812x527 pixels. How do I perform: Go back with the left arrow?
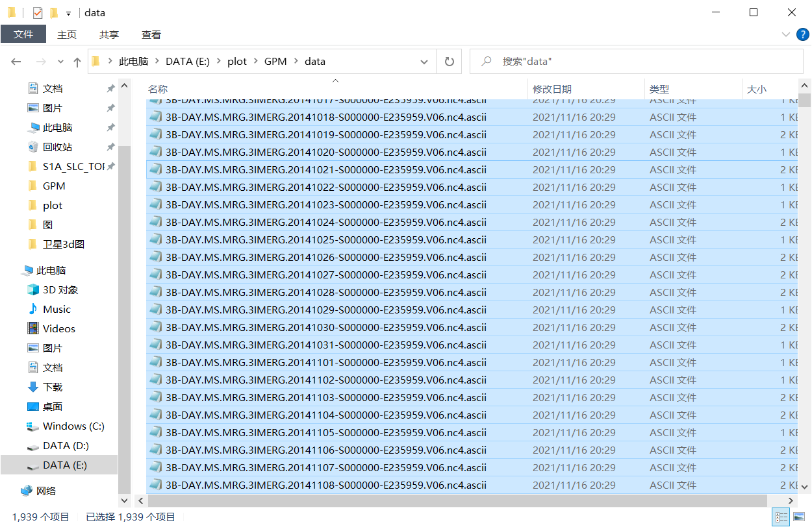pos(16,62)
